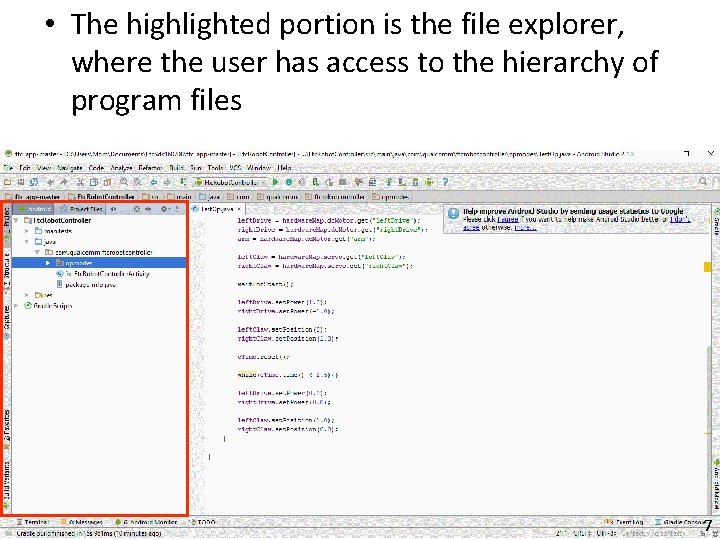Expand the manifests folder arrow

point(27,231)
